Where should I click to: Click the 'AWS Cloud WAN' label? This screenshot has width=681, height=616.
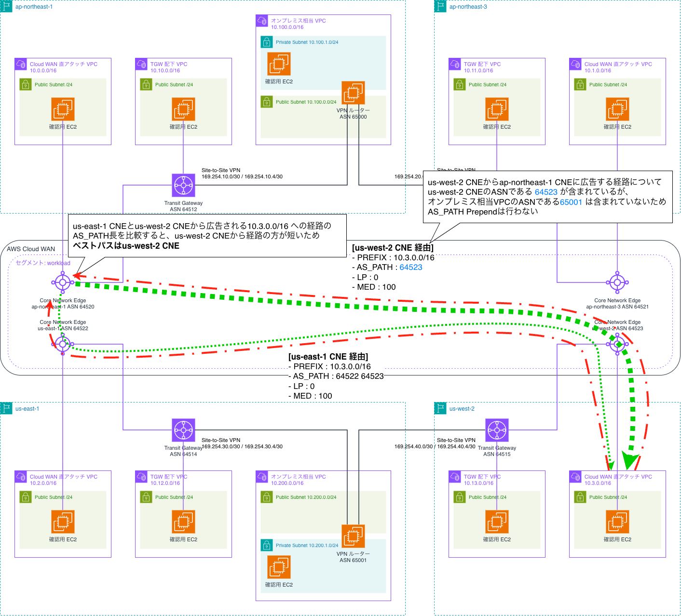click(x=31, y=249)
